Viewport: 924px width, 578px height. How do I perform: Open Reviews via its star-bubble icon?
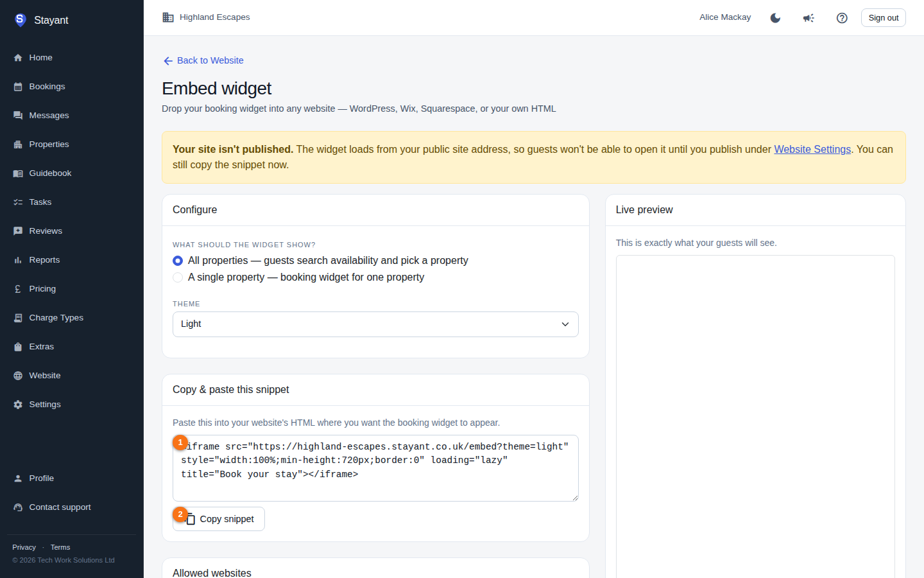pyautogui.click(x=18, y=231)
